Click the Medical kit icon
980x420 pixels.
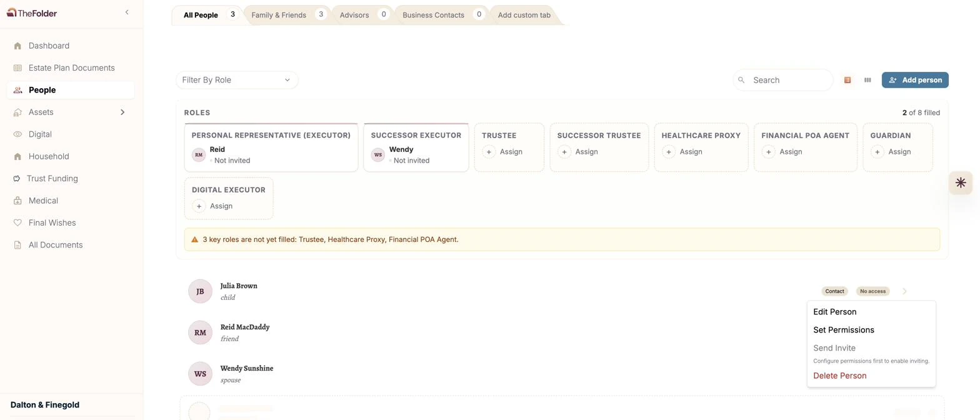[x=17, y=201]
